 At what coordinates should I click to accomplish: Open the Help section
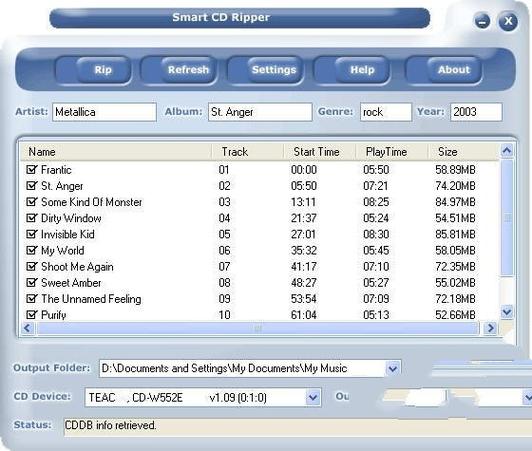362,70
